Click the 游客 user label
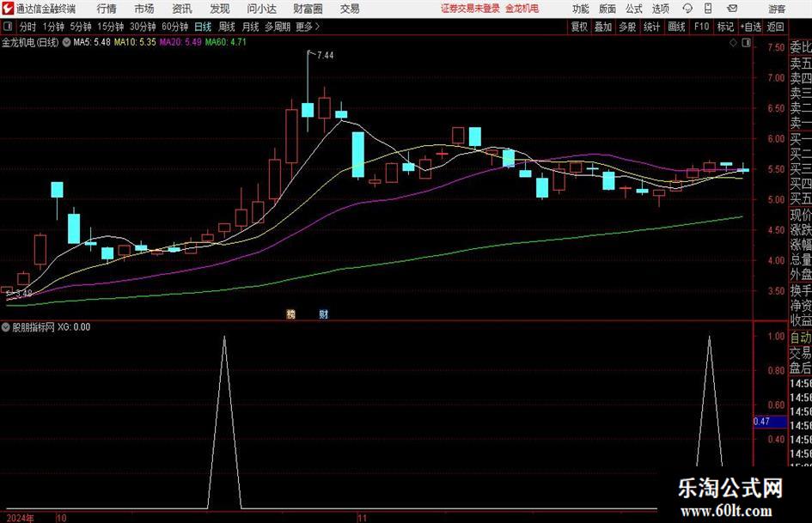Screen dimensions: 812x523 [777, 9]
